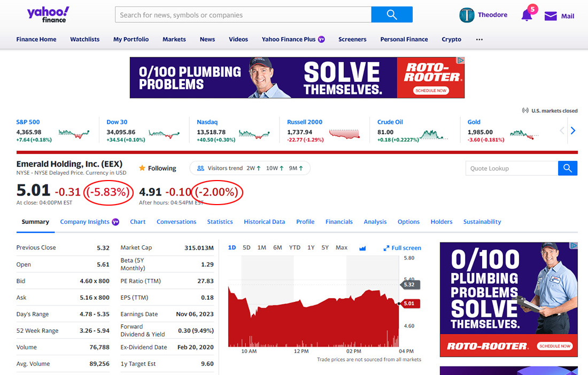
Task: Click the search news and symbols field
Action: coord(243,14)
